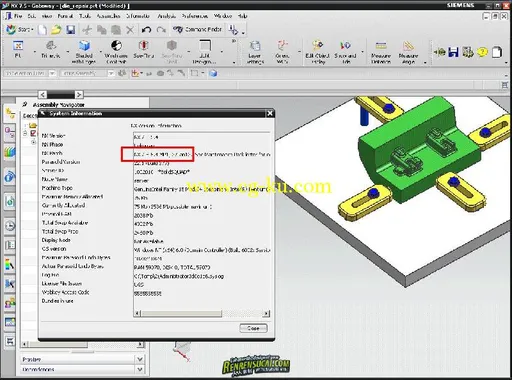Open the Reuse Library books tab
The width and height of the screenshot is (512, 380).
coord(10,153)
